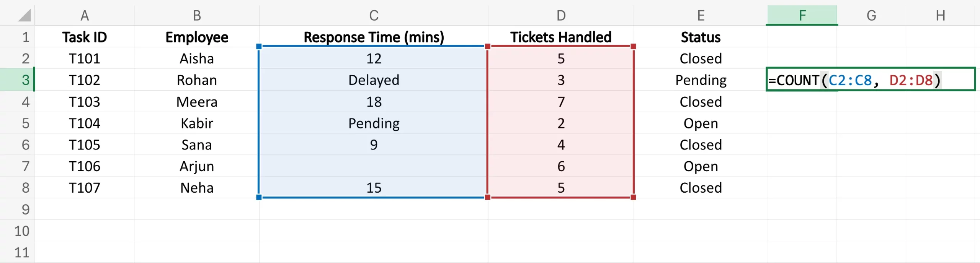Click the select-all corner triangle
The width and height of the screenshot is (980, 263).
pos(24,16)
